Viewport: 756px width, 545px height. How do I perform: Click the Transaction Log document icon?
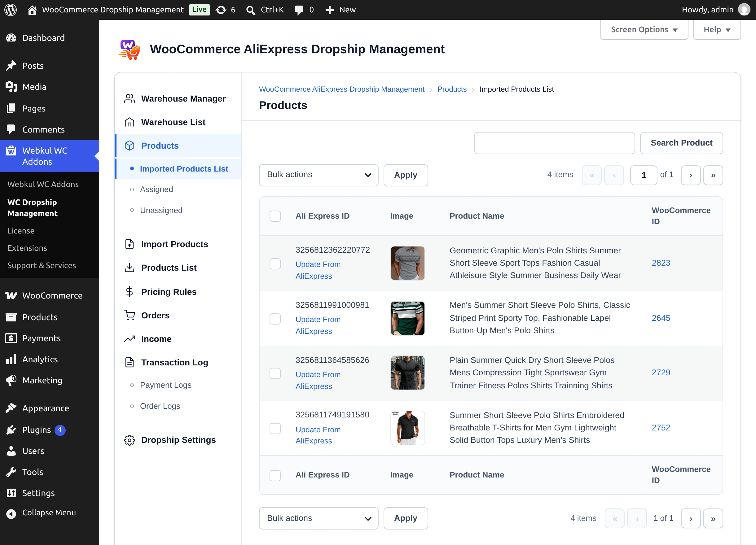click(129, 362)
